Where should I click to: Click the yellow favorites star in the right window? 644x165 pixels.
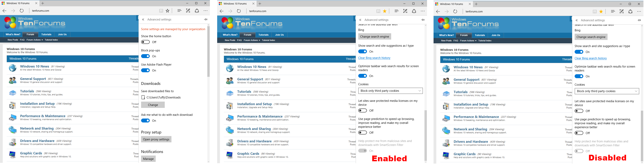coord(601,11)
